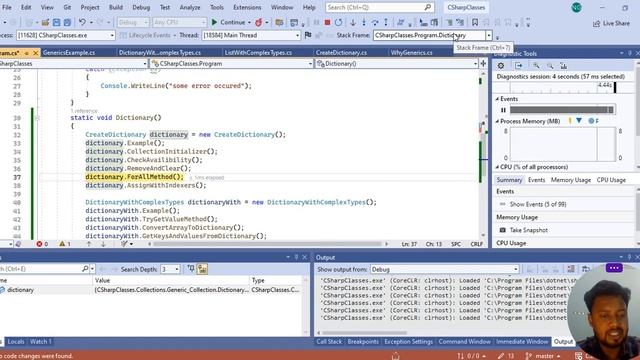The height and width of the screenshot is (360, 640).
Task: Open the Debug menu
Action: pos(141,7)
